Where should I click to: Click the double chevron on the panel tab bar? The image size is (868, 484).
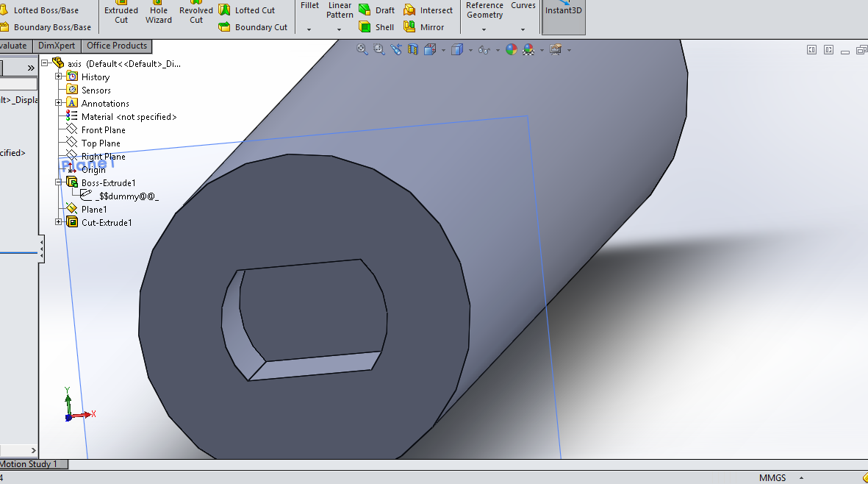pyautogui.click(x=31, y=68)
